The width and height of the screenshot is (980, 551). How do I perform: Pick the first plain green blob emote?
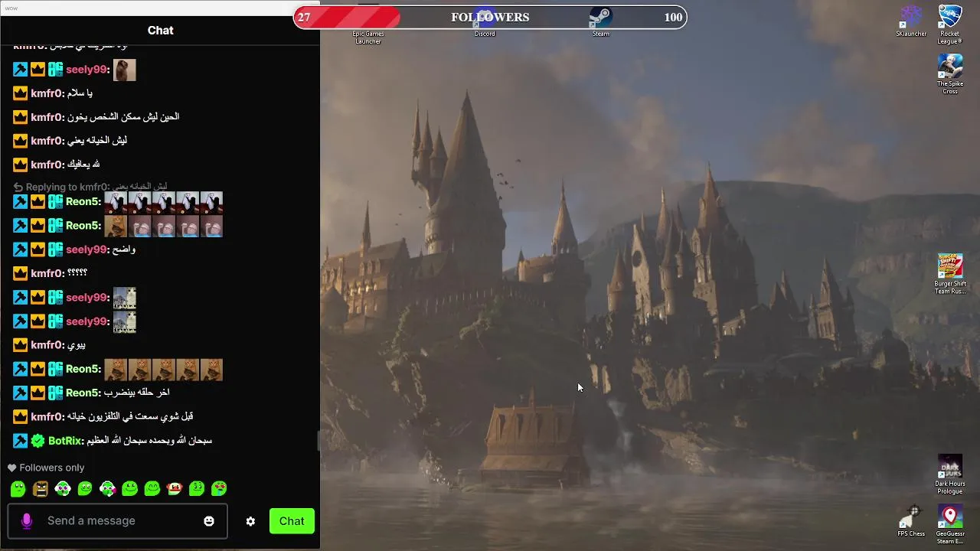point(18,488)
